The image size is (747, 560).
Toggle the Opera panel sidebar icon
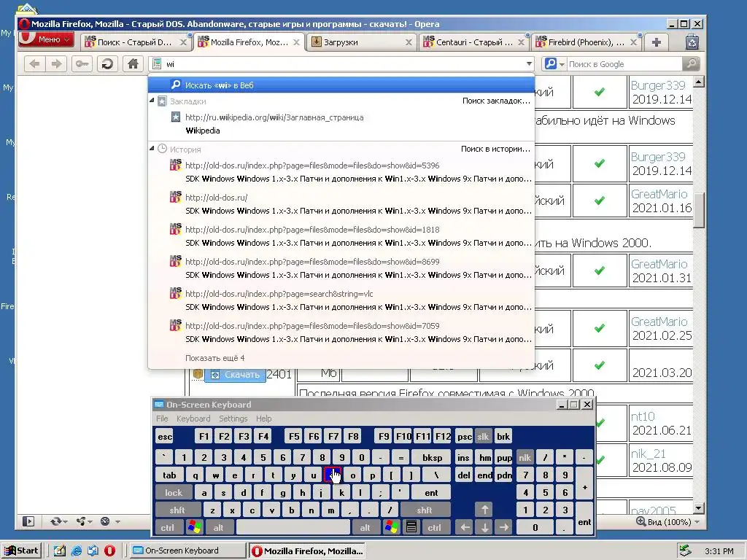pos(28,521)
